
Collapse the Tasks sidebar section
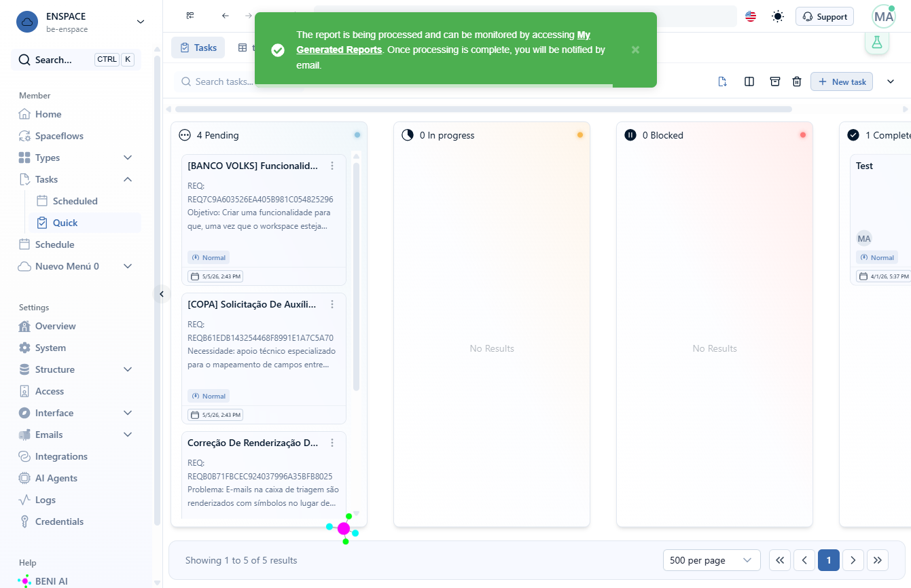tap(127, 179)
